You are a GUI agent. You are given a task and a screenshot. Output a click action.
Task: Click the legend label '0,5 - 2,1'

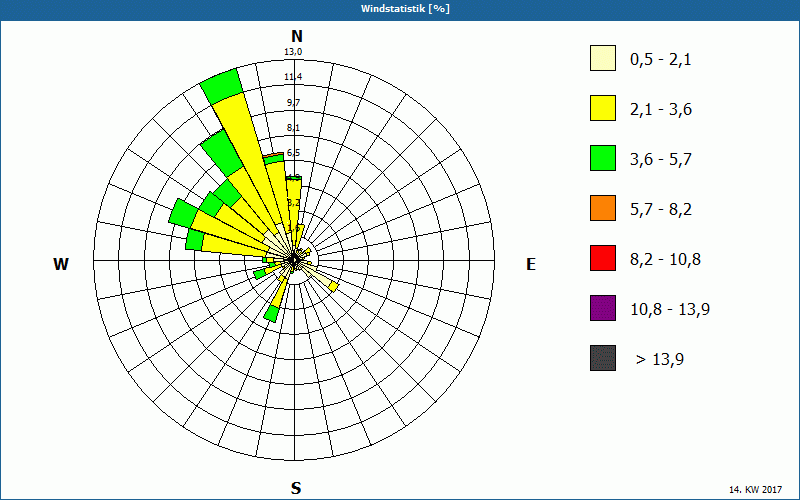pyautogui.click(x=661, y=60)
